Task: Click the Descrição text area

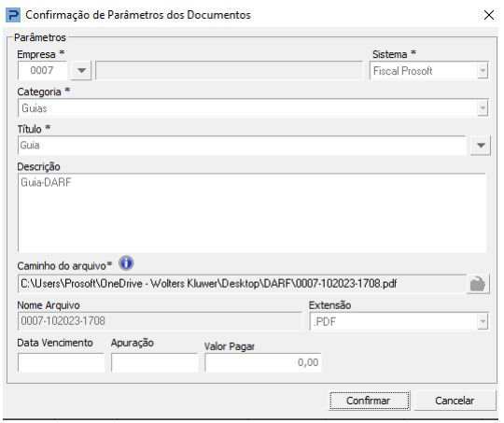Action: [252, 213]
